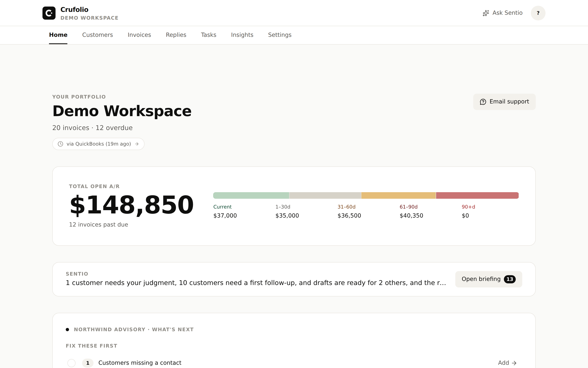Go to the Invoices tab

(x=139, y=35)
